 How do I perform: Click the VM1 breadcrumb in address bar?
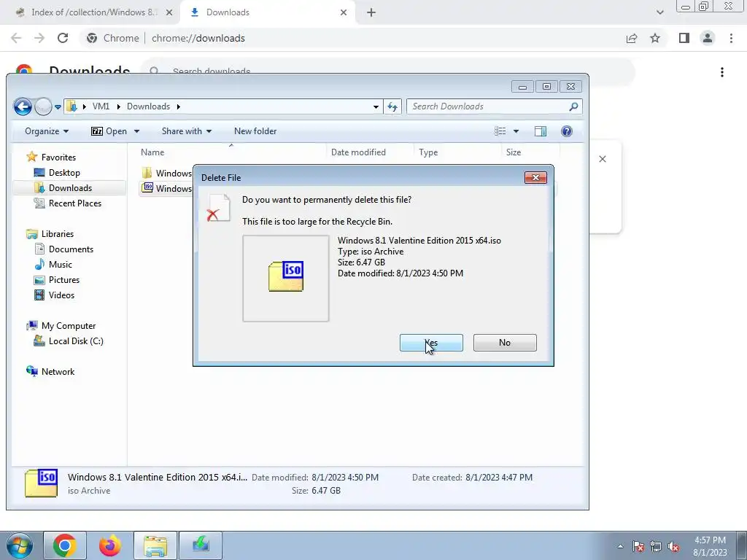[x=101, y=106]
